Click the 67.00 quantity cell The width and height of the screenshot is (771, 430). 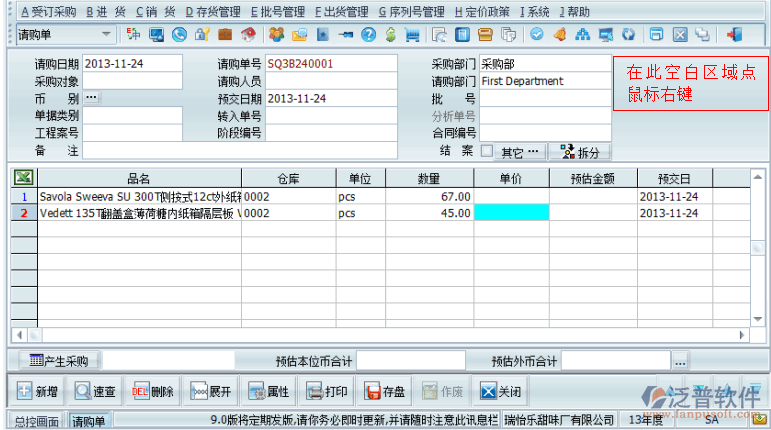click(430, 197)
